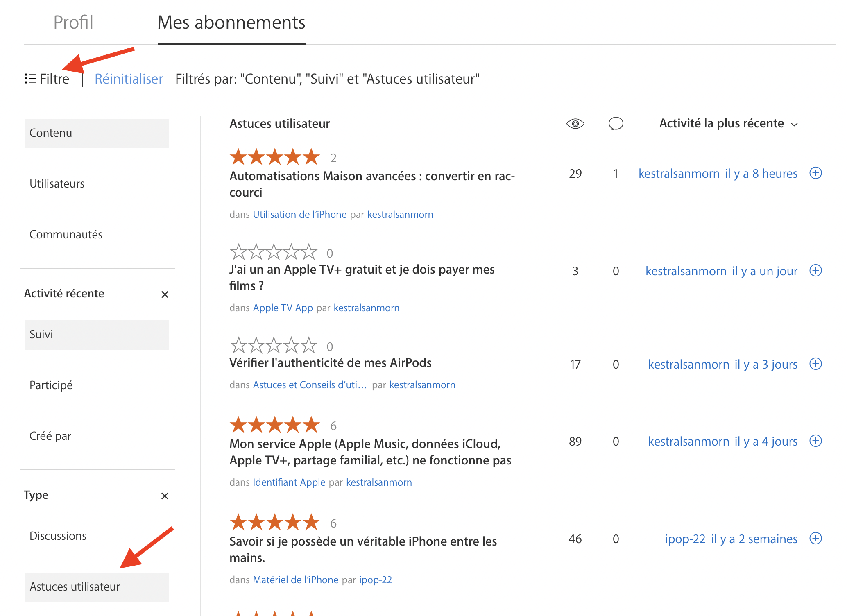Click the Réinitialiser link
The width and height of the screenshot is (847, 616).
(x=129, y=79)
